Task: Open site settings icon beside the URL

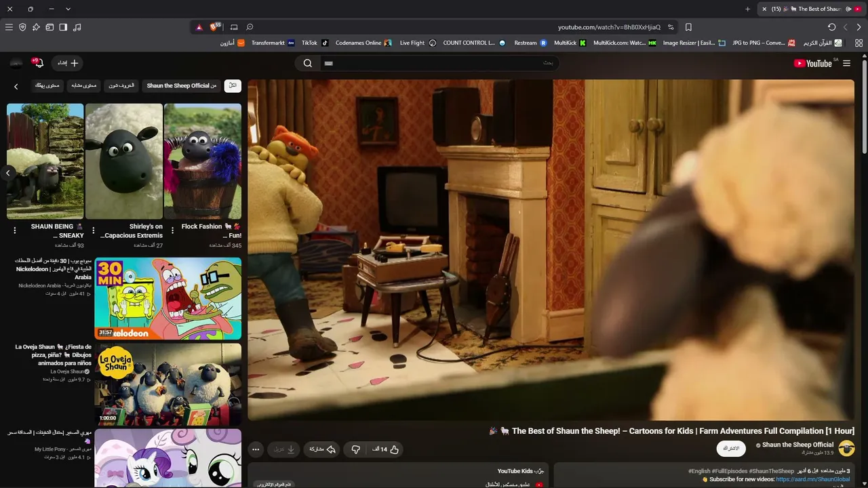Action: tap(671, 27)
